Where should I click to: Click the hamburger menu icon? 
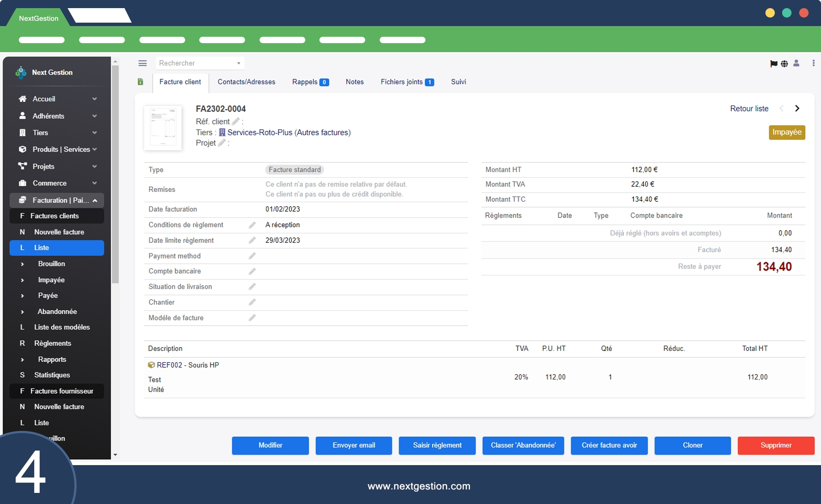(x=142, y=63)
